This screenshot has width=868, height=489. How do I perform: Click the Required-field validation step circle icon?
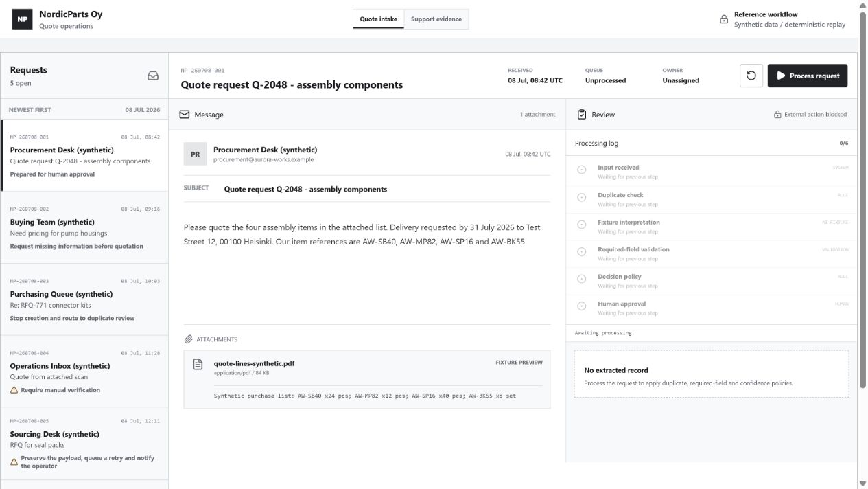(582, 252)
